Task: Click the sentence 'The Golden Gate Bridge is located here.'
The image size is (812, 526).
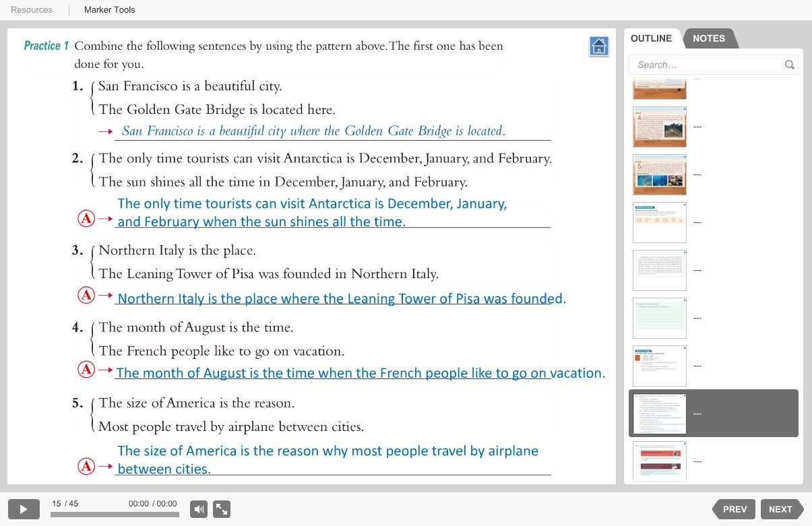Action: point(217,110)
